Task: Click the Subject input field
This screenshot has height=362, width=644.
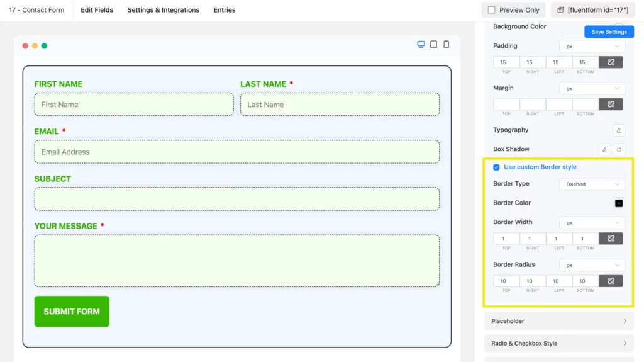Action: (x=237, y=199)
